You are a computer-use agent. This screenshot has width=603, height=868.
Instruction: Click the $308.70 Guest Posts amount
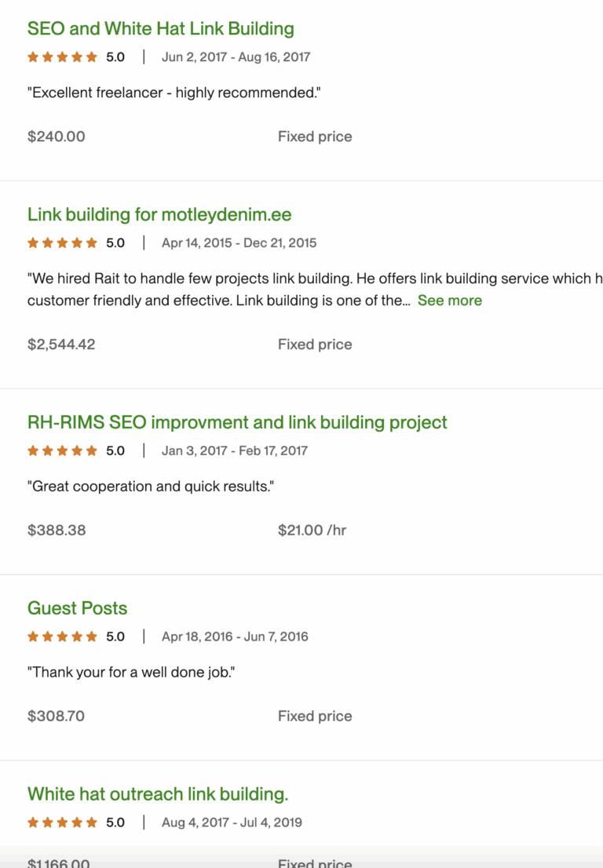coord(57,717)
